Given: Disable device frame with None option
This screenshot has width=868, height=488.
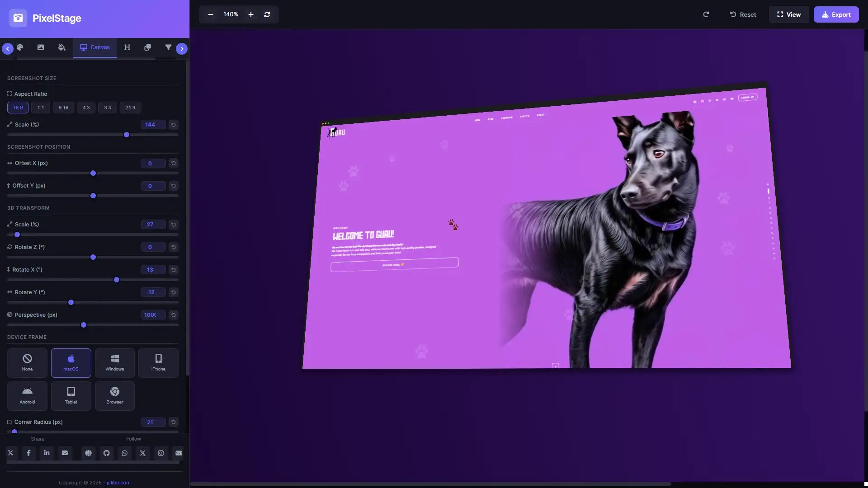Looking at the screenshot, I should coord(27,363).
